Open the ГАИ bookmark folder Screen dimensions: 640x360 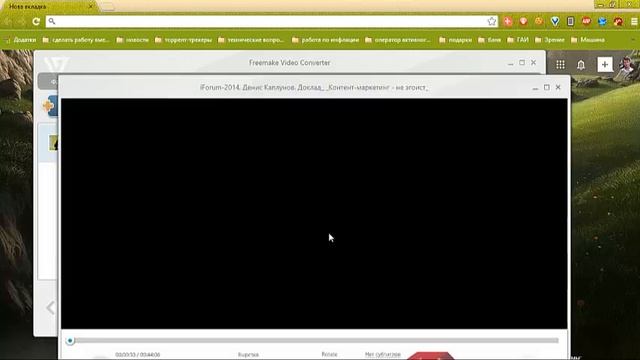(x=518, y=40)
